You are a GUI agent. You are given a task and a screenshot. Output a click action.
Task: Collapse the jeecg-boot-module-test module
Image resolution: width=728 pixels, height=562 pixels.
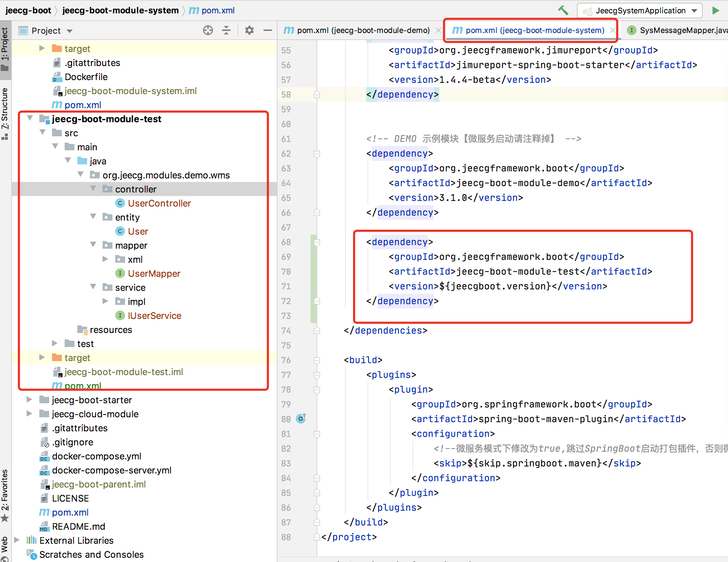30,118
